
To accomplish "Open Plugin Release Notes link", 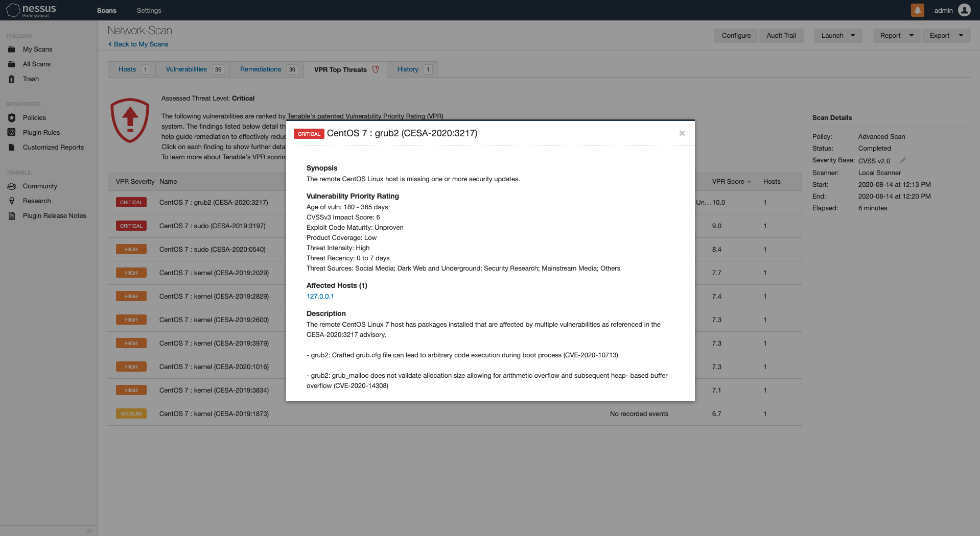I will [x=55, y=216].
